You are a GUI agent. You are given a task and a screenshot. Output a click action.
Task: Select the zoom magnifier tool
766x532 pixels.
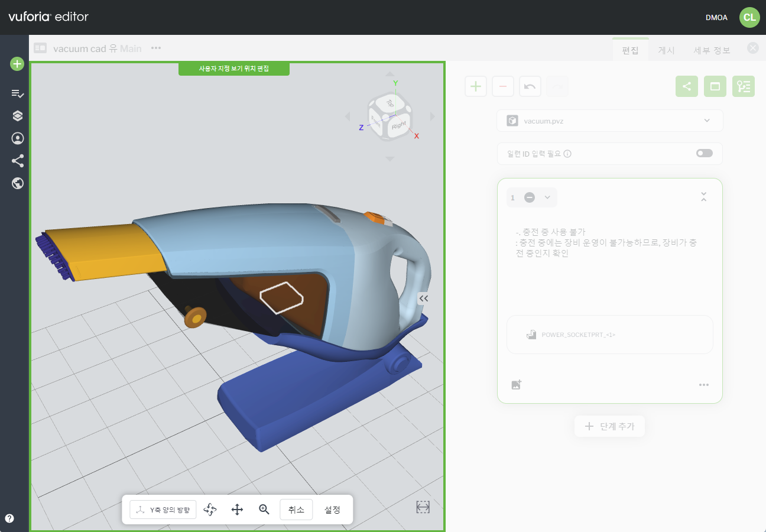(264, 510)
